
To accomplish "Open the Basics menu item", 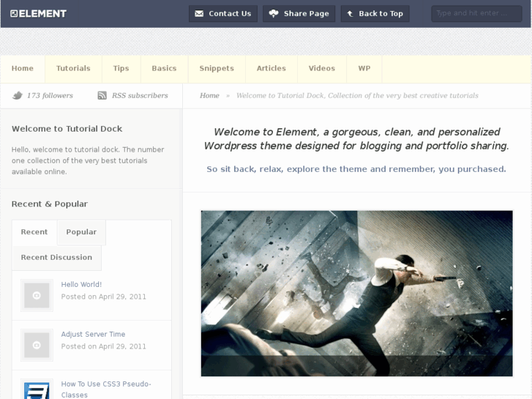I will point(164,69).
